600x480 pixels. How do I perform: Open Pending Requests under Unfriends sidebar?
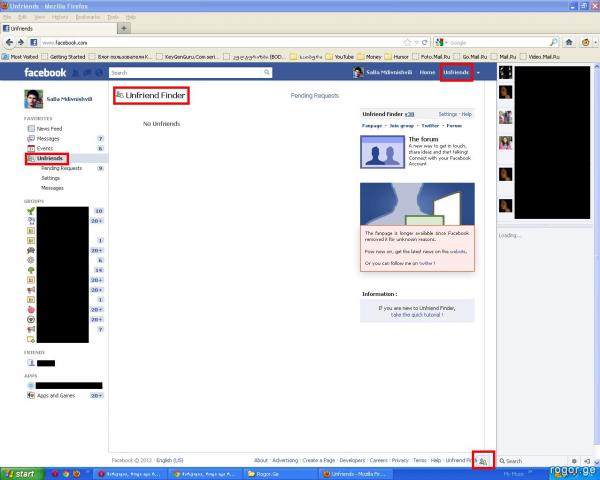coord(62,168)
